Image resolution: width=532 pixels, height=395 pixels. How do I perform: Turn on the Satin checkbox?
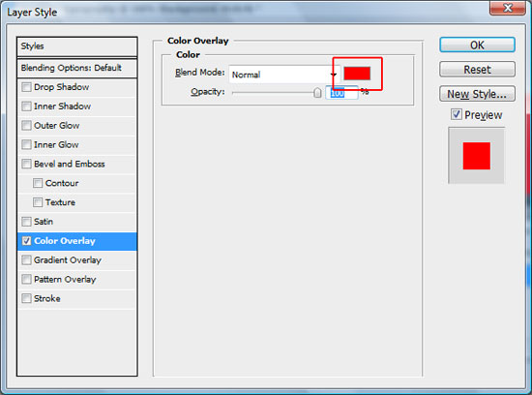point(26,222)
